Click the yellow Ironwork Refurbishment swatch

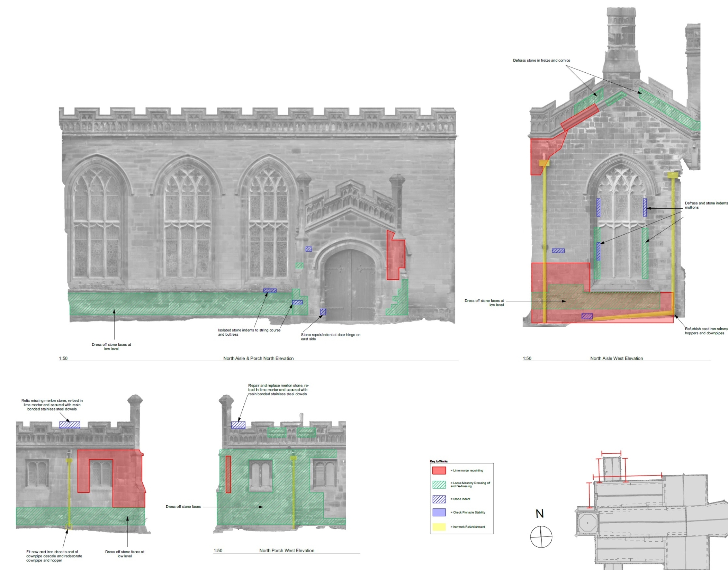pyautogui.click(x=439, y=527)
